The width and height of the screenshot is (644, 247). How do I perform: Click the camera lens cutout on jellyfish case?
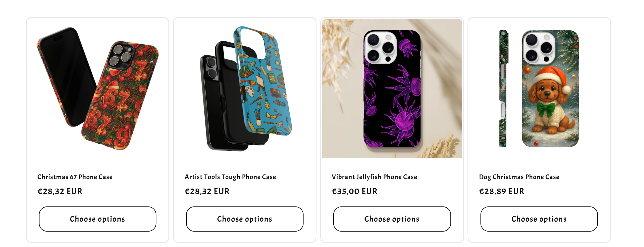[x=381, y=47]
